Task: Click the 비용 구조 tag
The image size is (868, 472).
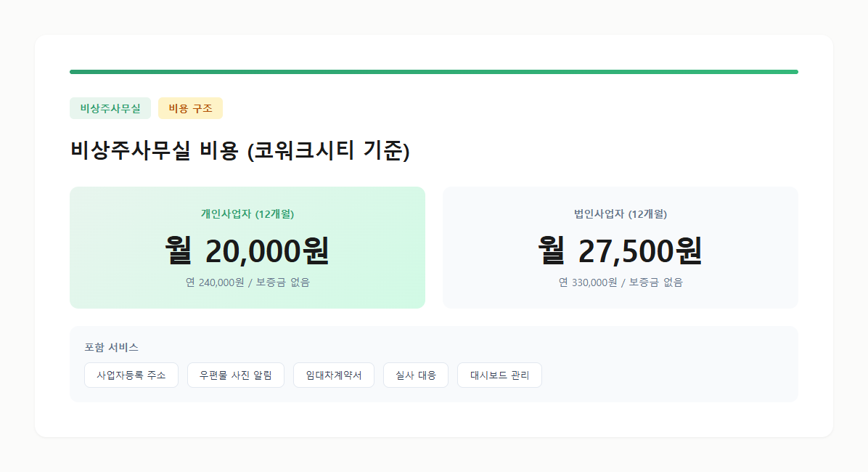Action: click(x=190, y=107)
